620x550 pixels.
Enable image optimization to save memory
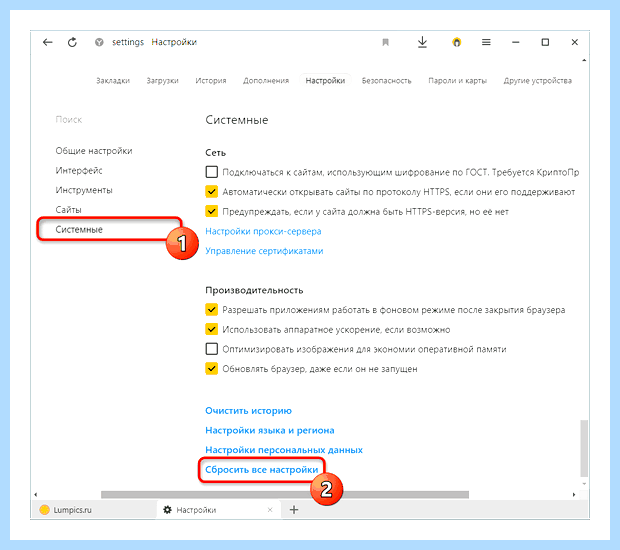coord(212,349)
